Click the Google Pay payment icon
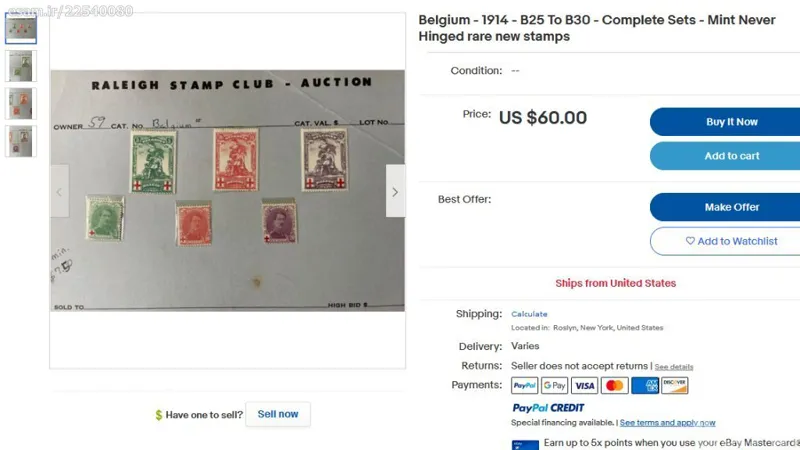 554,385
